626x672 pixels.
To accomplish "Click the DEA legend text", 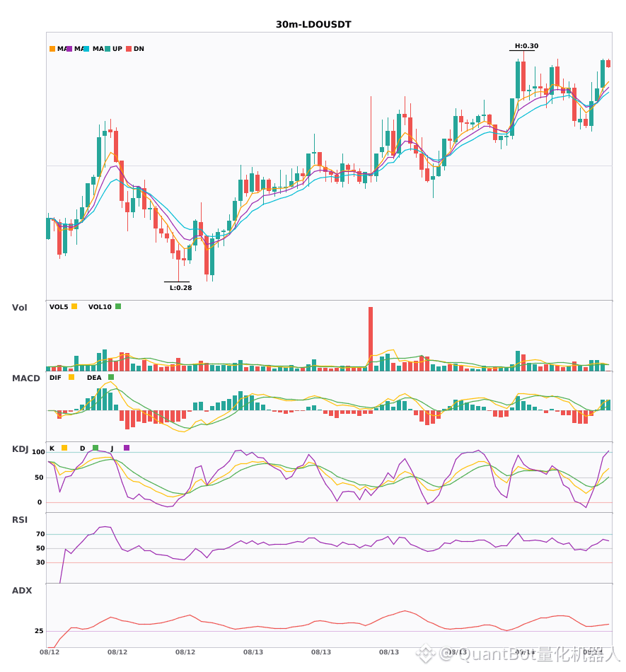I will tap(94, 378).
